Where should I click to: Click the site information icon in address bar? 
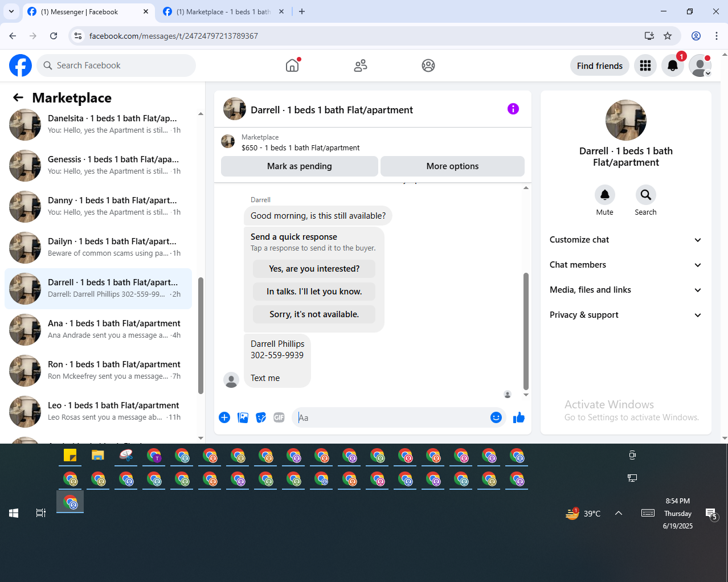pos(78,36)
